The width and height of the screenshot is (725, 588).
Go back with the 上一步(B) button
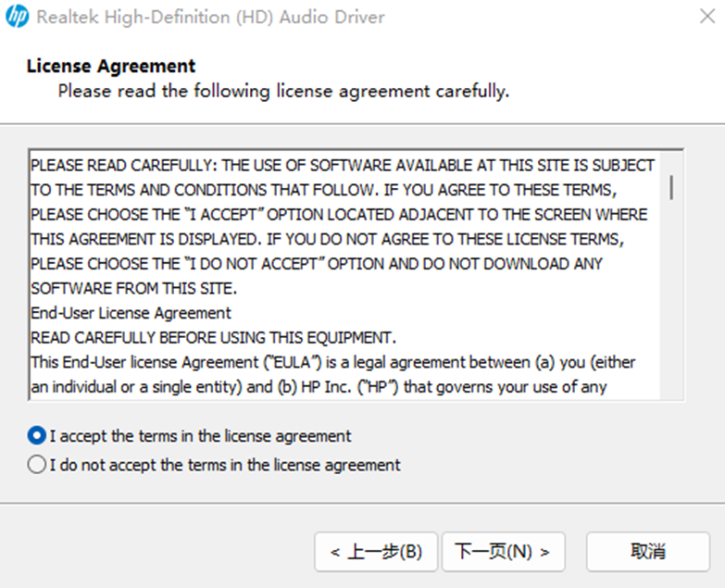pos(376,552)
